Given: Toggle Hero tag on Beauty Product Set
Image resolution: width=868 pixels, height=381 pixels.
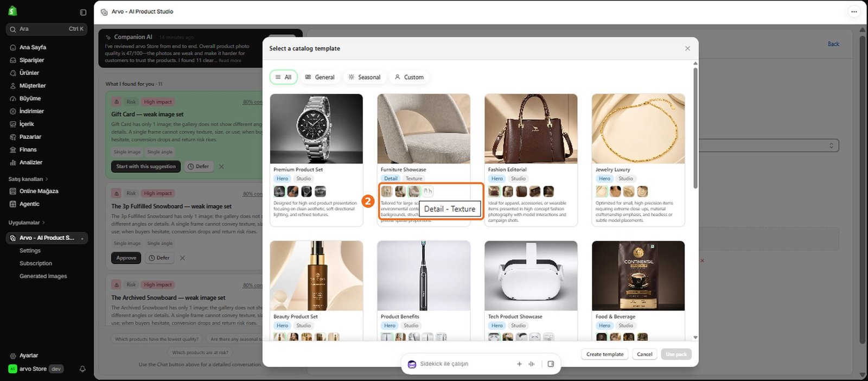Looking at the screenshot, I should pos(282,326).
